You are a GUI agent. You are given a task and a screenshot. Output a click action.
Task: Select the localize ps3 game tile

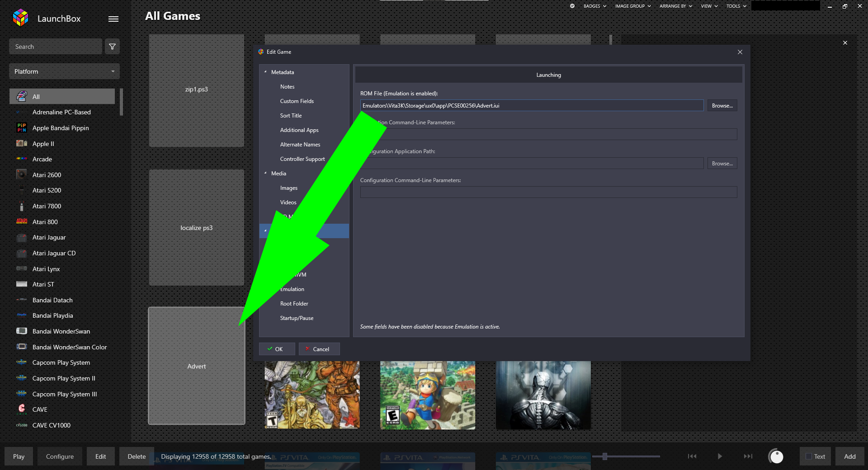(197, 227)
